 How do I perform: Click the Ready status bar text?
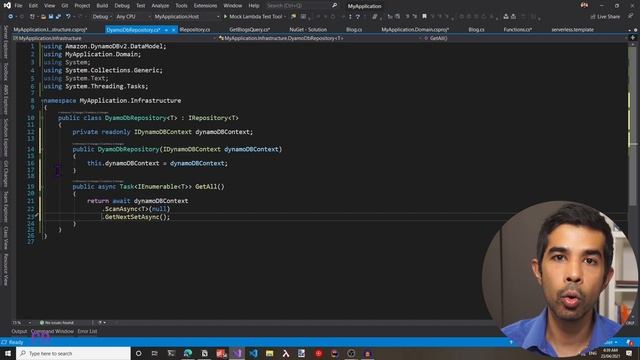16,342
